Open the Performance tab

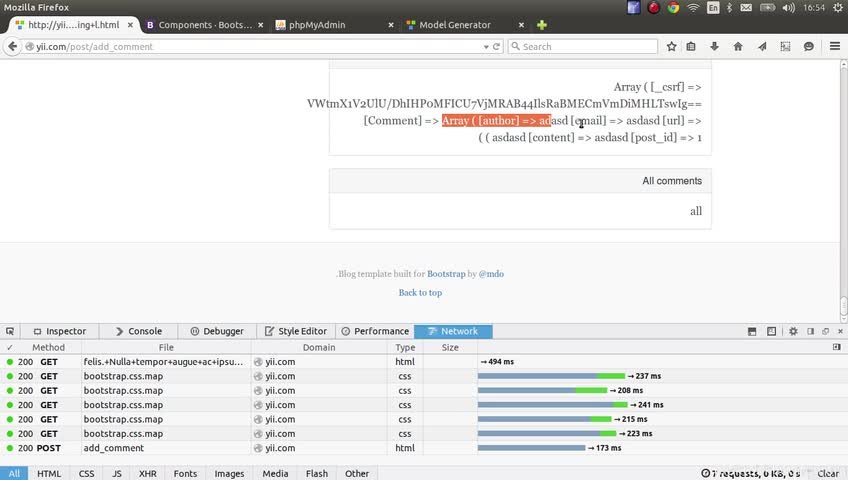[x=375, y=331]
